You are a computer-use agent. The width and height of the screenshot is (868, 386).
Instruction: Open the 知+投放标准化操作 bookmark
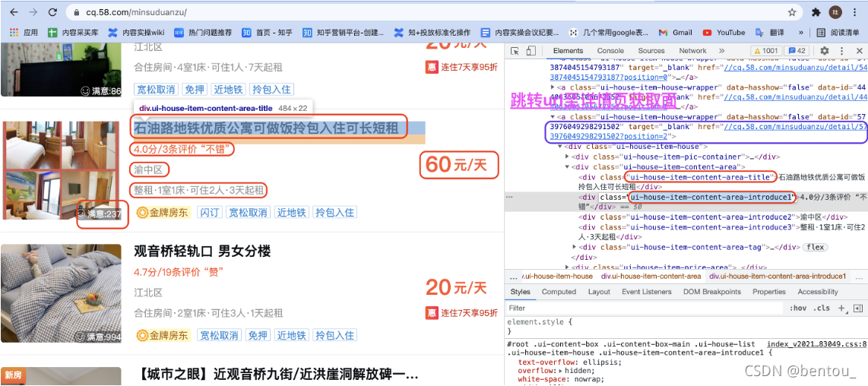pyautogui.click(x=432, y=33)
